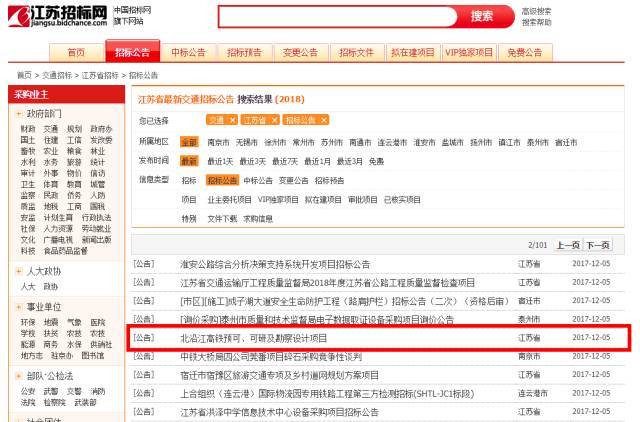Expand 部队·公检法 category

[18, 376]
